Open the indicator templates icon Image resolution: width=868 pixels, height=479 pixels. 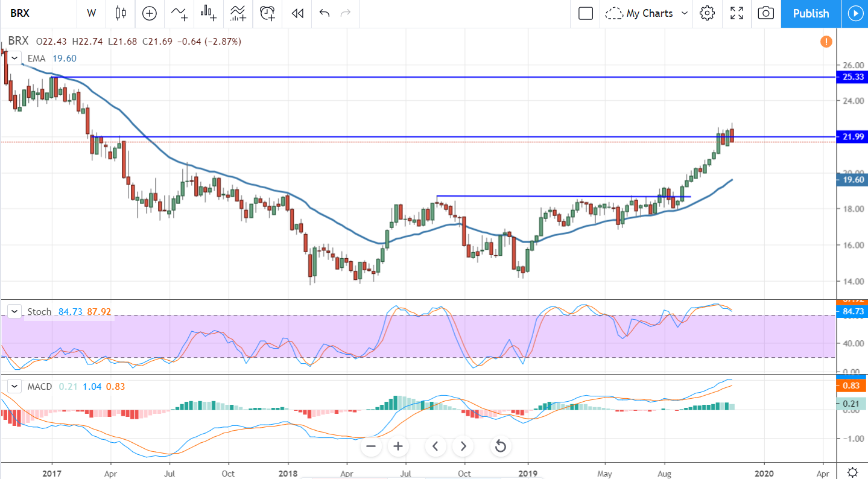pos(237,13)
